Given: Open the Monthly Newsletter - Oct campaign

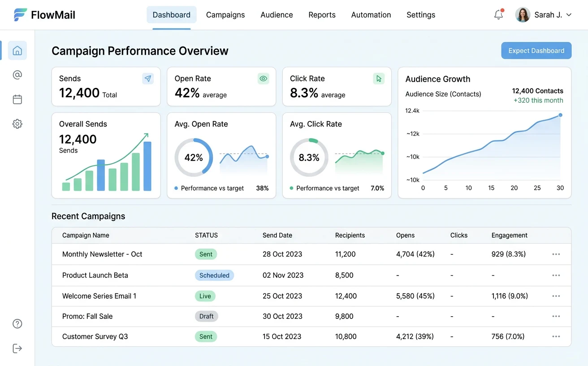Looking at the screenshot, I should click(x=102, y=254).
